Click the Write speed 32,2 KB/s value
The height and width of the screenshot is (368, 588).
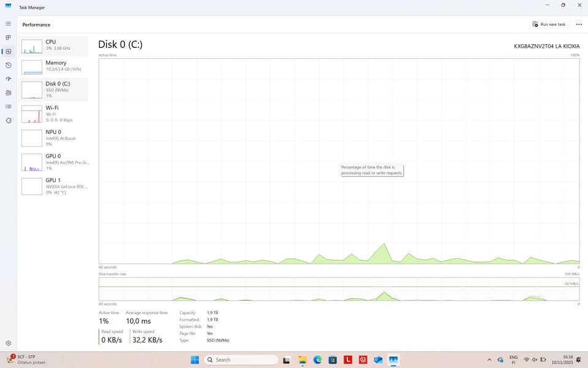(x=148, y=340)
